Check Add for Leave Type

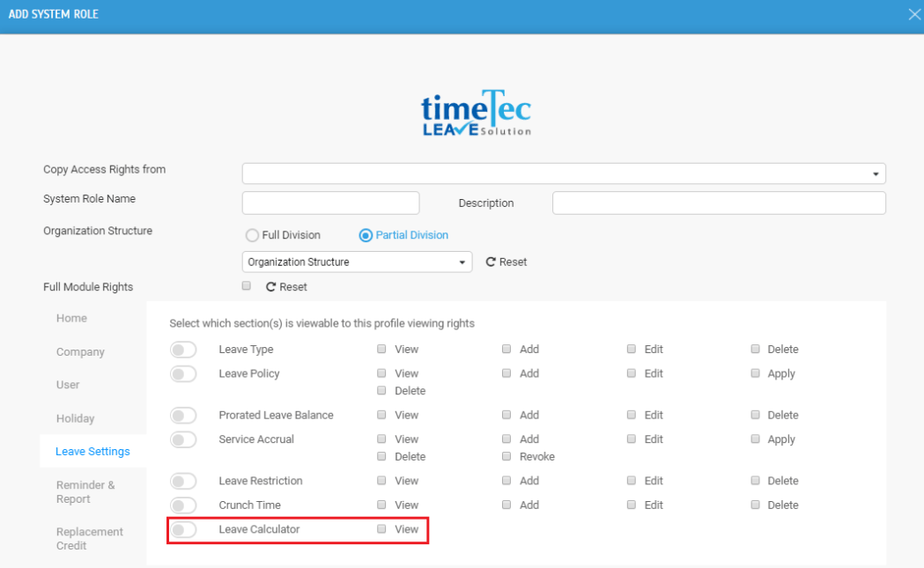[x=506, y=349]
